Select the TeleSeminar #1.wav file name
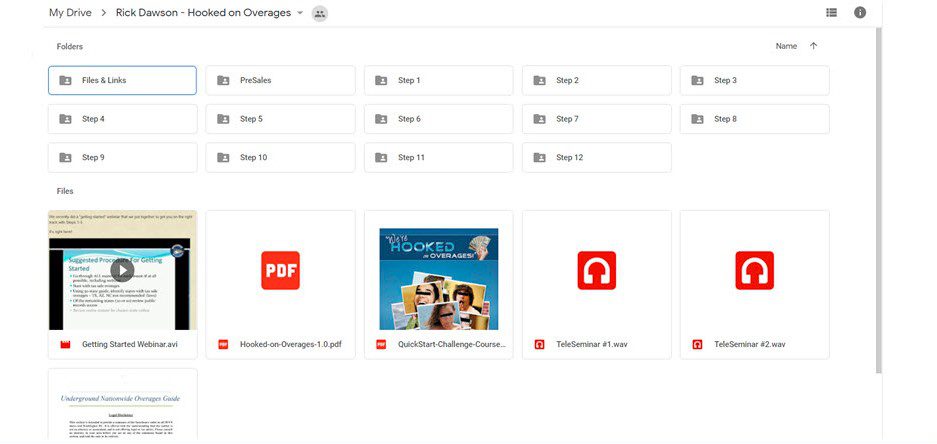 pyautogui.click(x=592, y=344)
